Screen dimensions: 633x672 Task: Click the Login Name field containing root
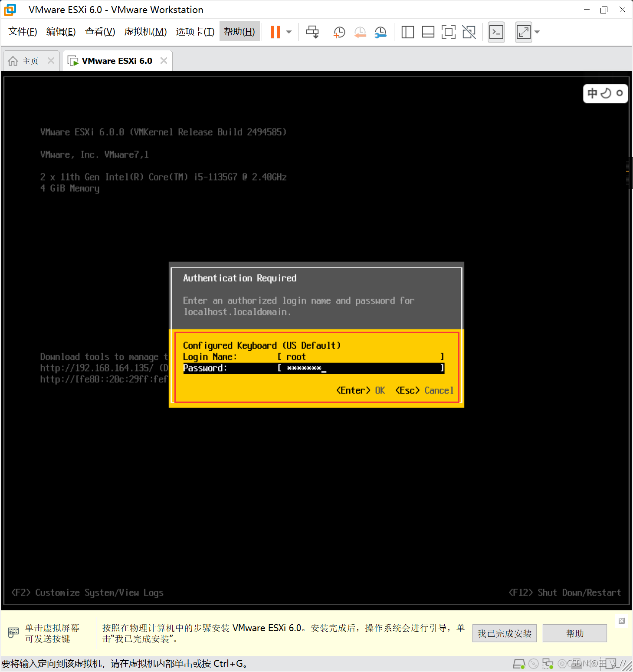[361, 357]
